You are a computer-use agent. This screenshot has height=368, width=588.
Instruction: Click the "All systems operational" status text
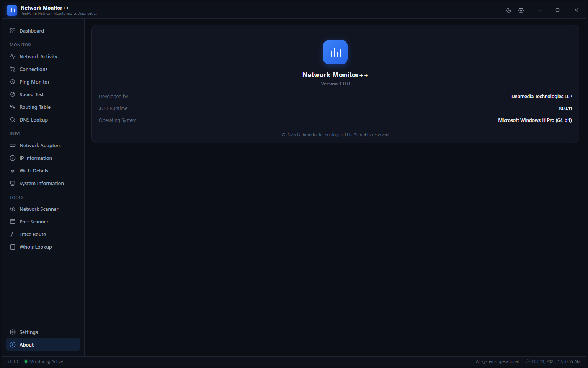497,361
